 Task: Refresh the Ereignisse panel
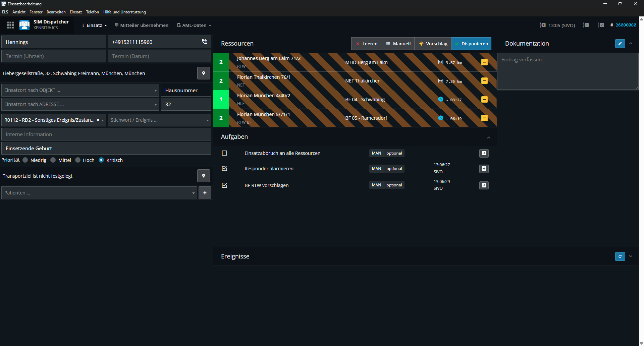(620, 256)
